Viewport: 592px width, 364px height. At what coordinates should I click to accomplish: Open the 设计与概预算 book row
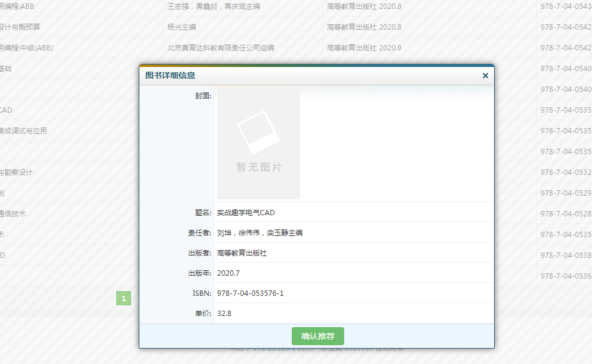click(20, 27)
